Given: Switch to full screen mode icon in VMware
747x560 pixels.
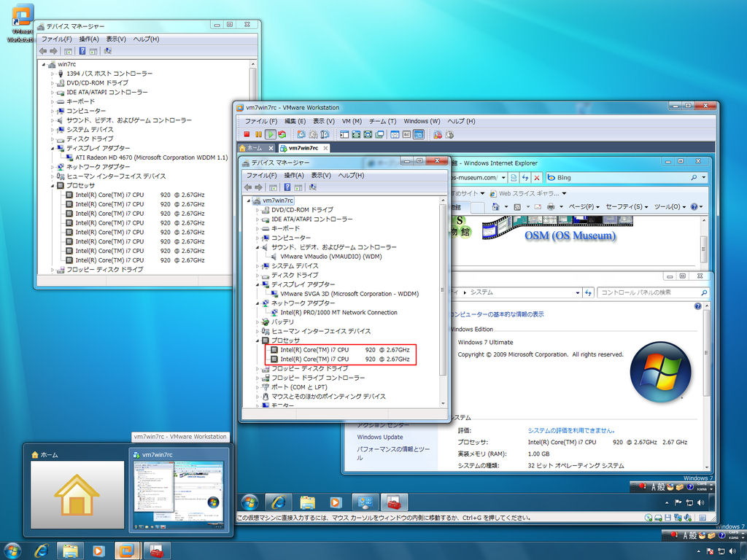Looking at the screenshot, I should tap(368, 135).
